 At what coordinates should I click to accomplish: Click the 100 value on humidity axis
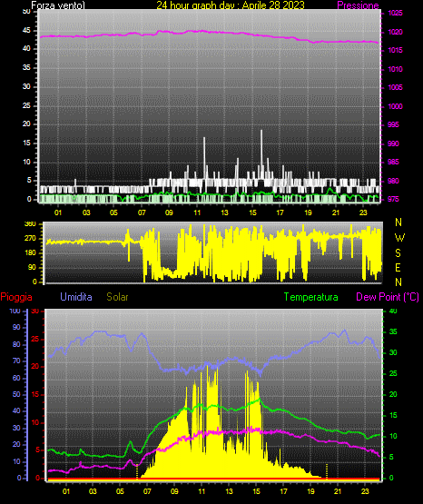tap(15, 311)
